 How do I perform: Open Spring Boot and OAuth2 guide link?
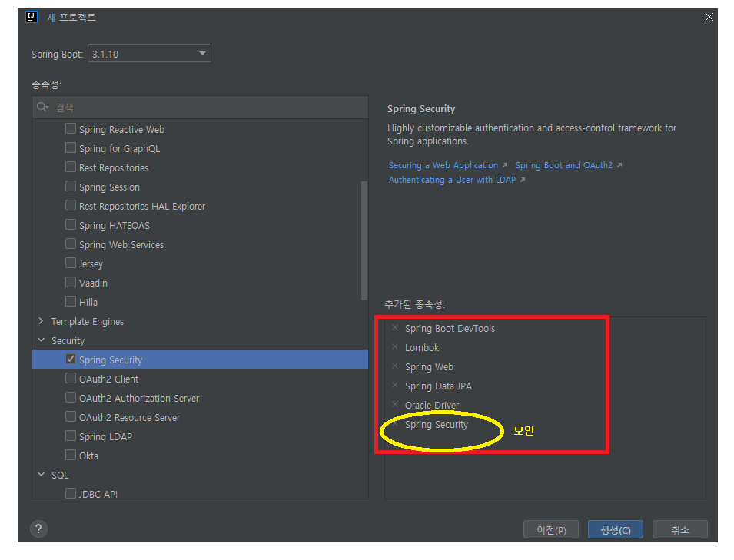(563, 165)
